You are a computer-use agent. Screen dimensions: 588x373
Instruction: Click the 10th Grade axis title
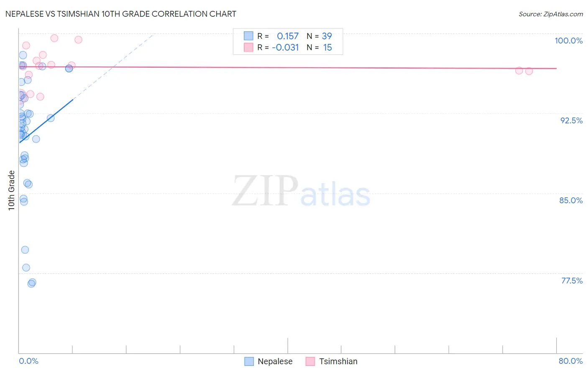(x=11, y=190)
